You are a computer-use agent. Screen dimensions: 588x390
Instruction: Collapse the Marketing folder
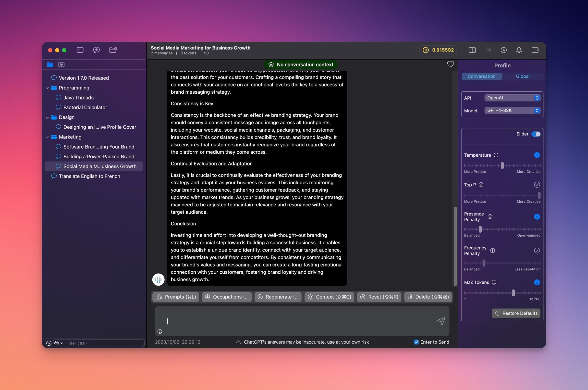pos(48,137)
